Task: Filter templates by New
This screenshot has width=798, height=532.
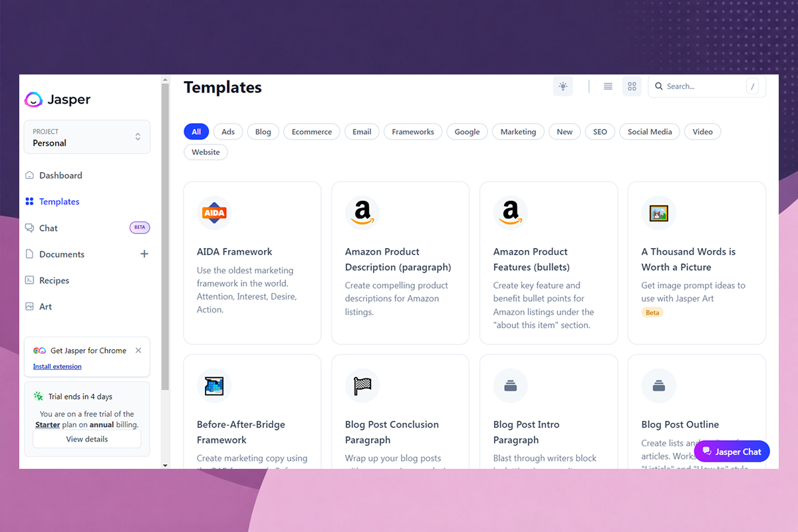Action: [565, 132]
